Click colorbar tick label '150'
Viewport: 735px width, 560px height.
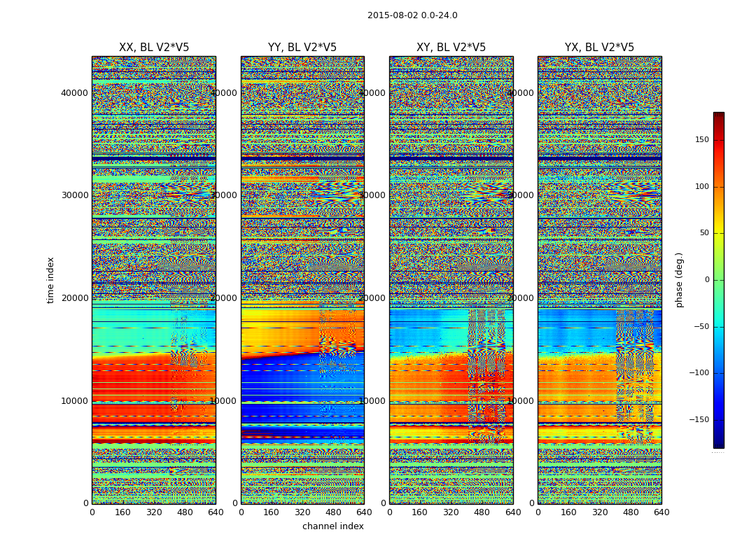click(702, 140)
